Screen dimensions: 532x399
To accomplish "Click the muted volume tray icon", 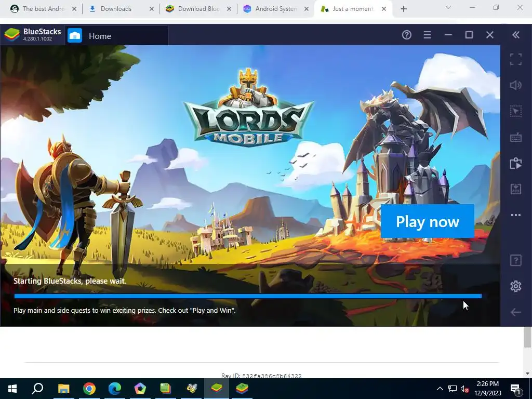I will pos(464,389).
